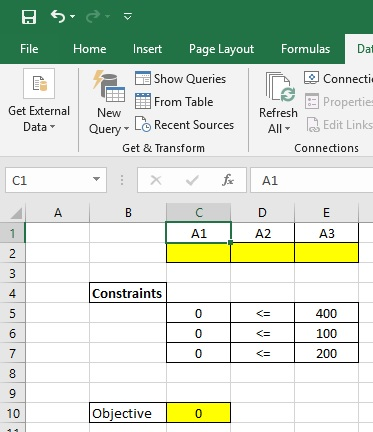Click the Get External Data icon
Image resolution: width=373 pixels, height=432 pixels.
[39, 84]
